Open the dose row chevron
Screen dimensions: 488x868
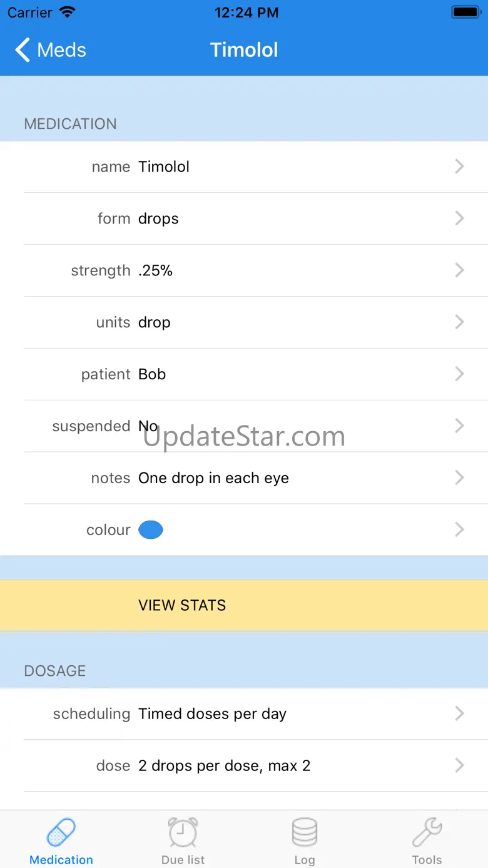coord(460,765)
